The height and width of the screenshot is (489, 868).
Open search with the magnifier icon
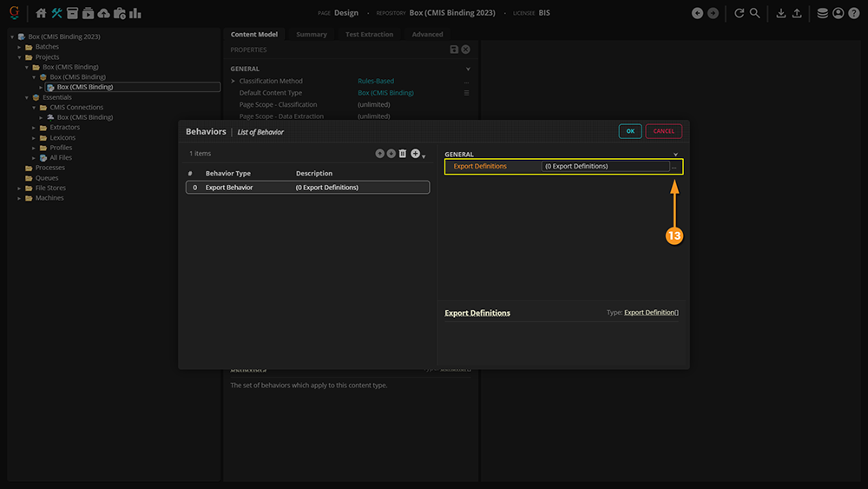pos(755,13)
